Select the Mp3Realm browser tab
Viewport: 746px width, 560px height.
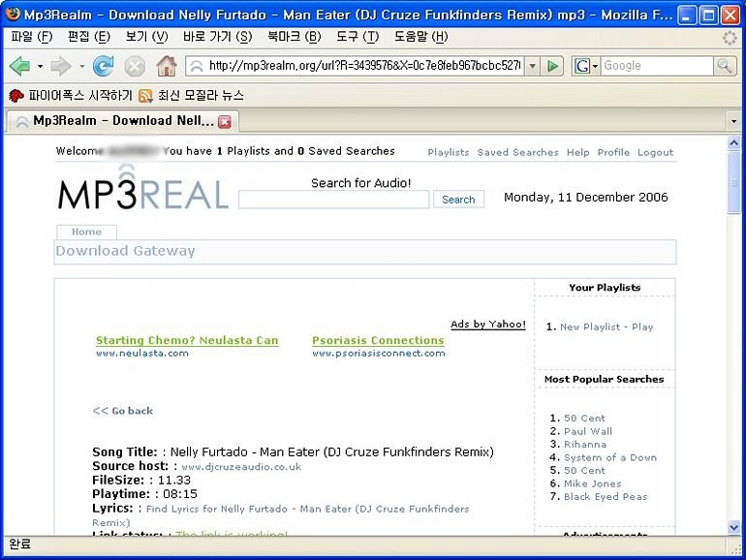(x=122, y=121)
